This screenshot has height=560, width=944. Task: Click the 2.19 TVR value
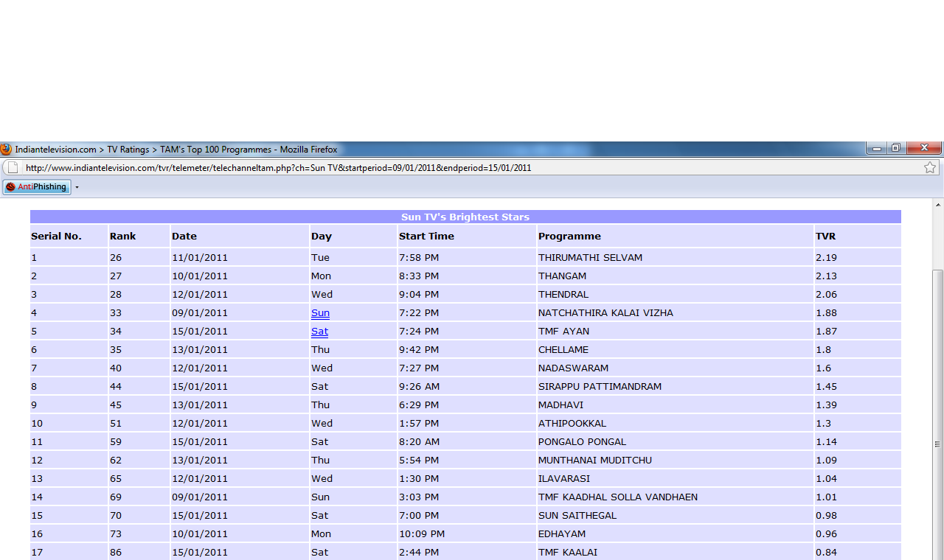pyautogui.click(x=826, y=258)
